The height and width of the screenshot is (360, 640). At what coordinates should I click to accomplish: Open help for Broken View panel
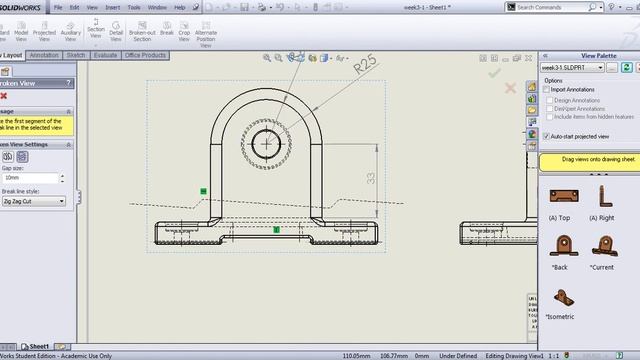69,83
